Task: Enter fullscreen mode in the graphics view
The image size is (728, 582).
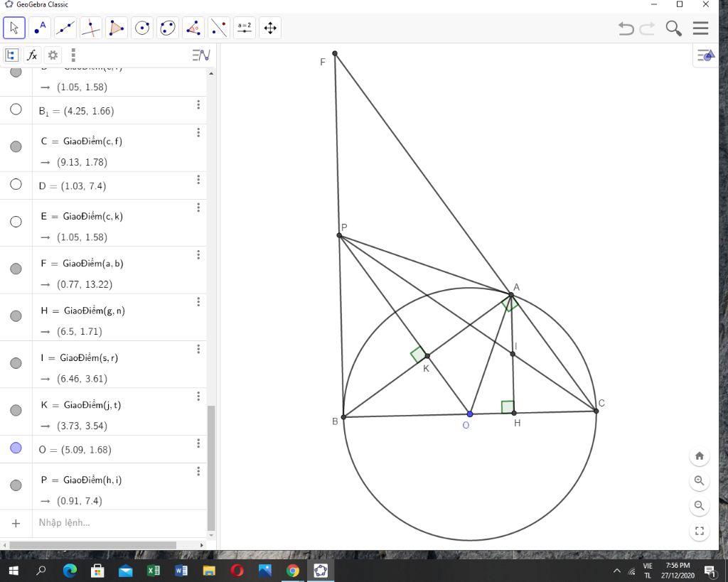Action: [700, 531]
